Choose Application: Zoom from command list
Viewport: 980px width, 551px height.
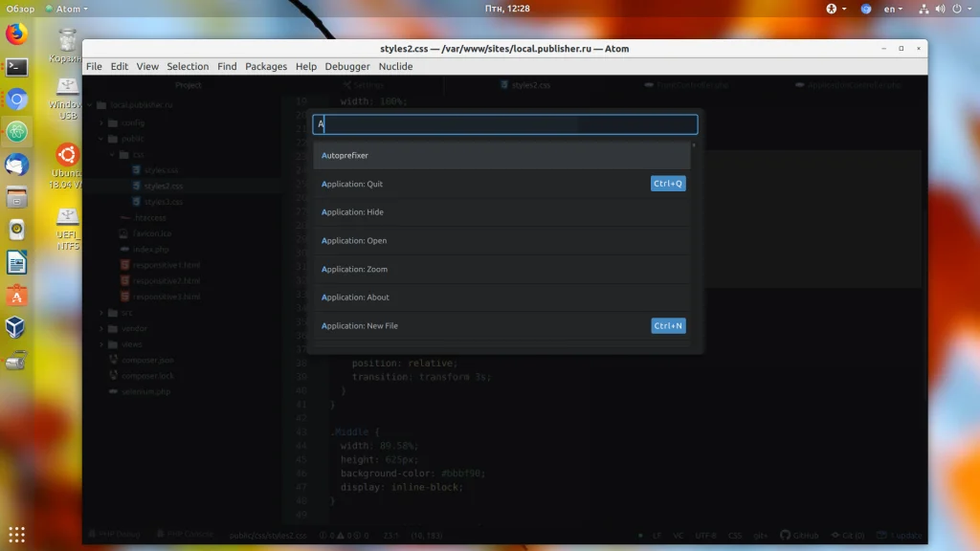501,269
